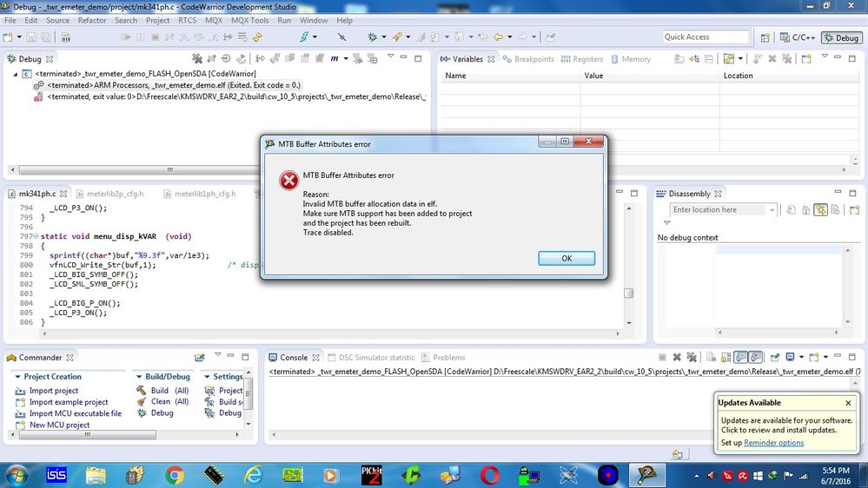
Task: Switch to the Breakpoints tab
Action: click(528, 59)
